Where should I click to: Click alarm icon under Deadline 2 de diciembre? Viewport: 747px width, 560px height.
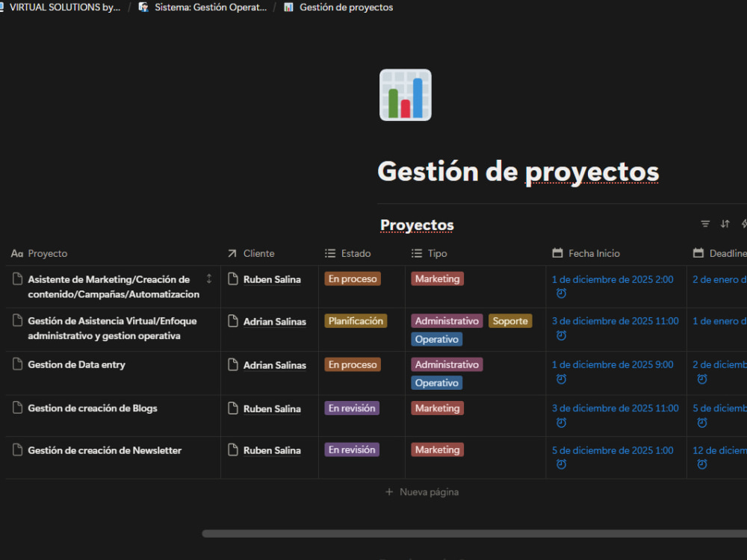click(701, 379)
